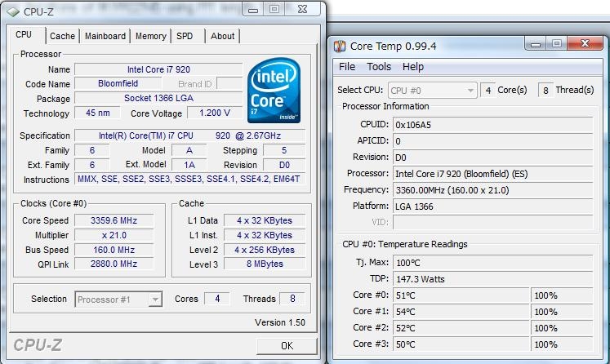
Task: Click the Thread(s) count field in Core Temp
Action: point(545,91)
